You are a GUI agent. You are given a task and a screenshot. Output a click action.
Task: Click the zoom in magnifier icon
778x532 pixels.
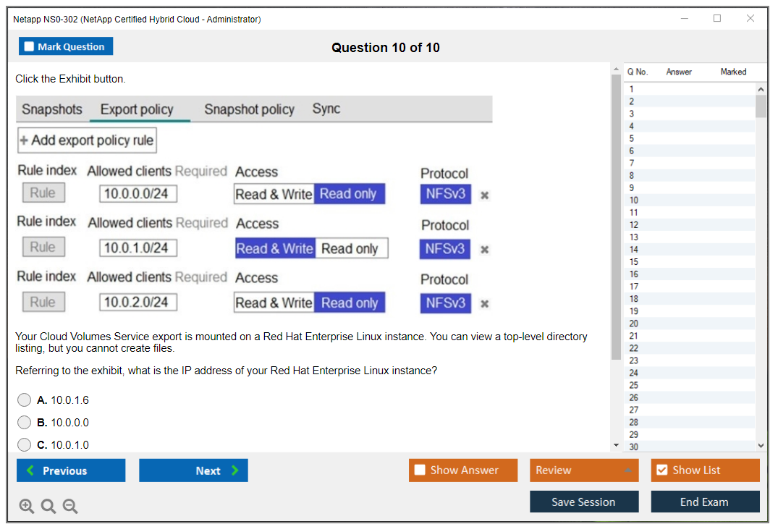pyautogui.click(x=27, y=507)
